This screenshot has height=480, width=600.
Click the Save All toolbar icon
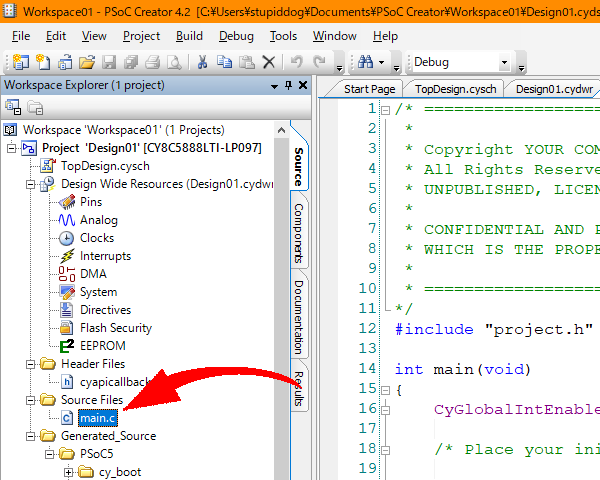(131, 62)
